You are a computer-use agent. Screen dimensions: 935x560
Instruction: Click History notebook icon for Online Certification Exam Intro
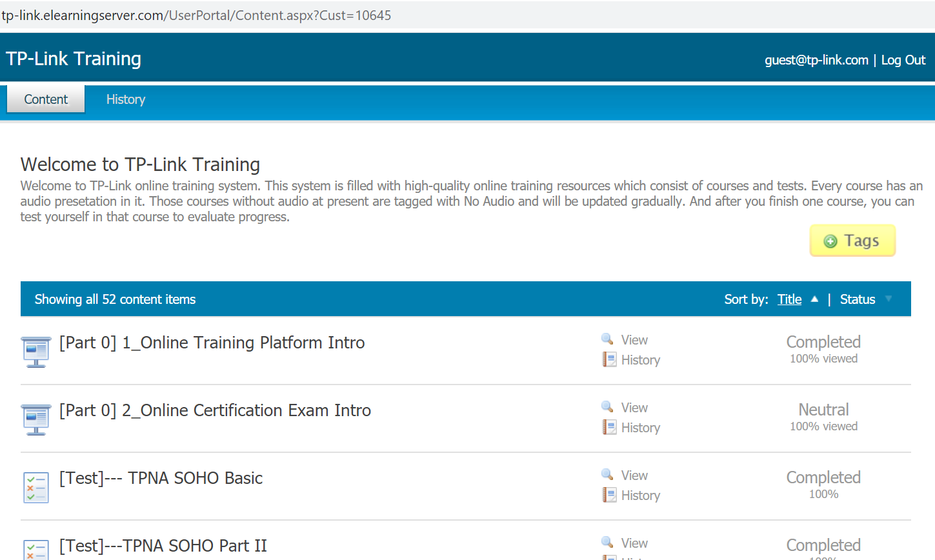tap(609, 427)
